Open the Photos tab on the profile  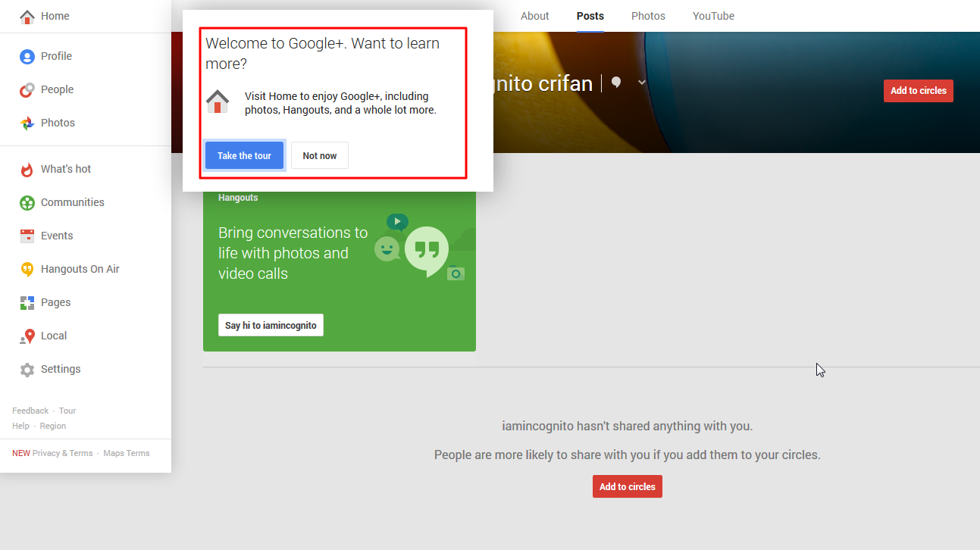[x=648, y=16]
